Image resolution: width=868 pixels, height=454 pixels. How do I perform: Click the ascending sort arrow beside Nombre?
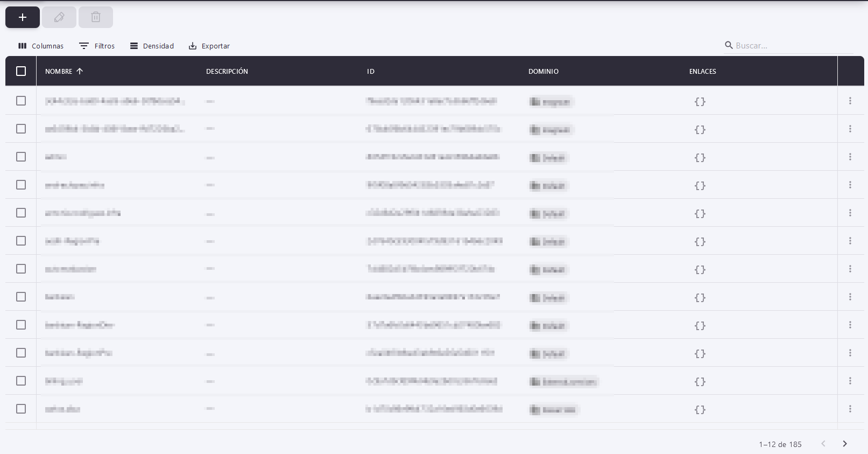[x=80, y=71]
